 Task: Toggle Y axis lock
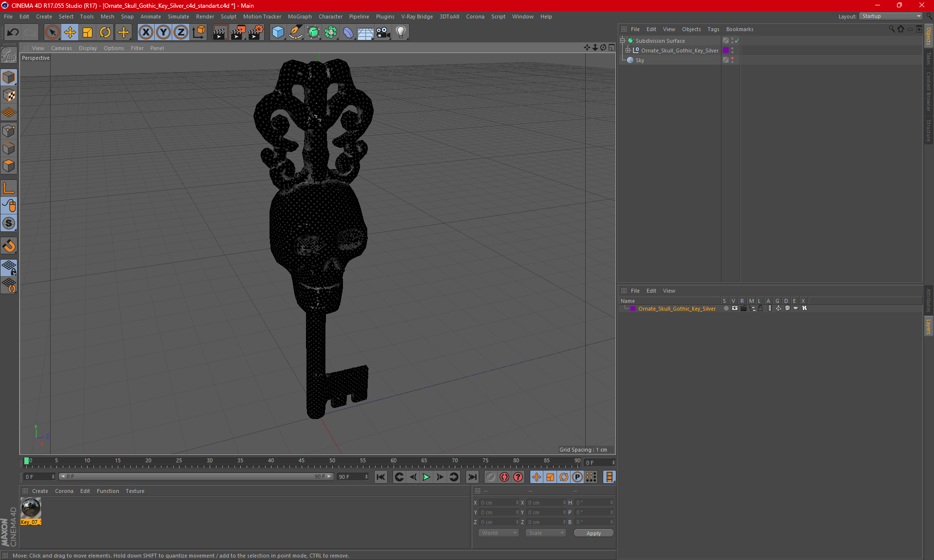[x=163, y=32]
